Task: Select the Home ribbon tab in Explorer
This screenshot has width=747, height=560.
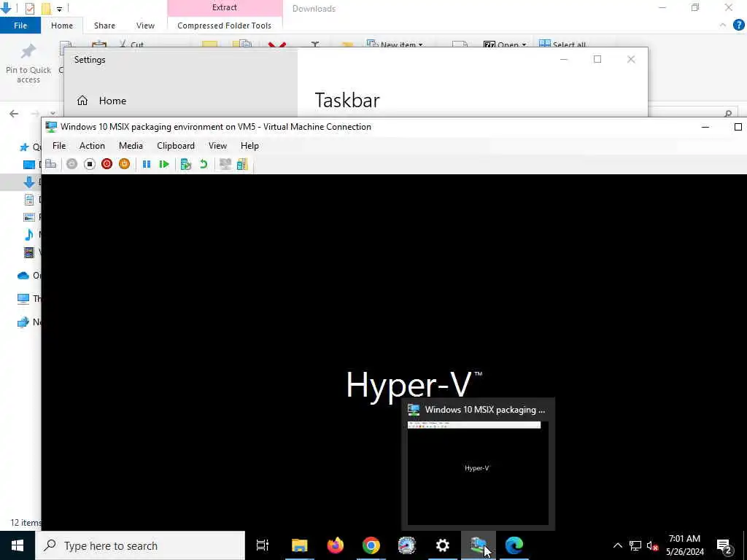Action: click(x=62, y=26)
